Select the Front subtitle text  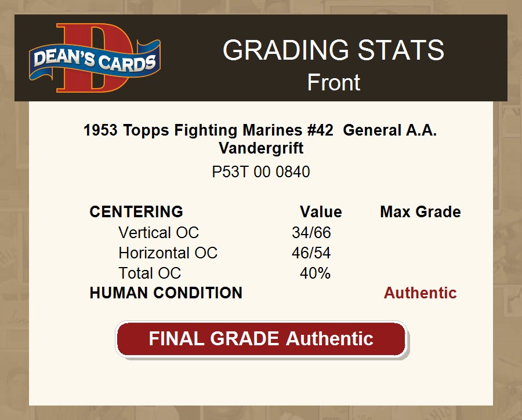tap(333, 82)
